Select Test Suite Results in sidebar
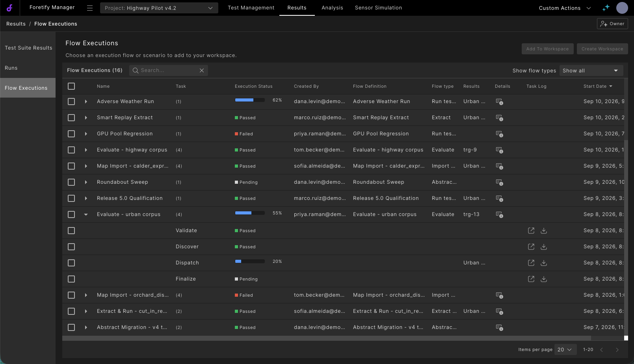 click(x=28, y=48)
